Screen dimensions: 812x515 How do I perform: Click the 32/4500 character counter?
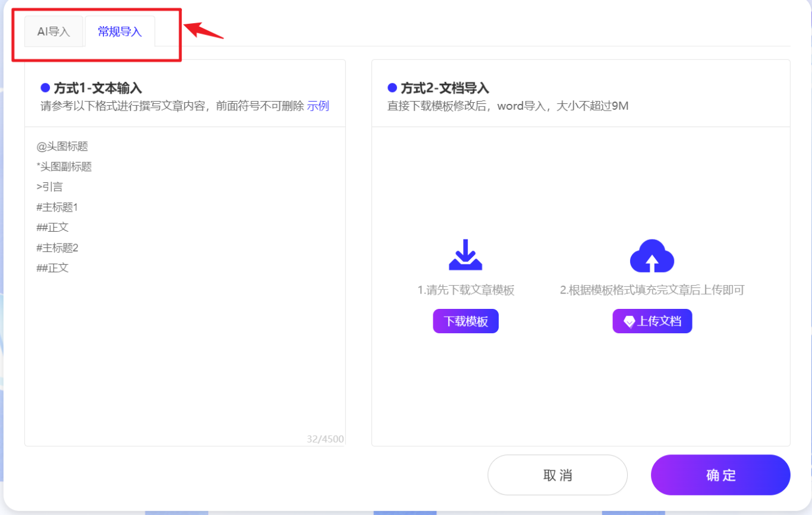325,440
